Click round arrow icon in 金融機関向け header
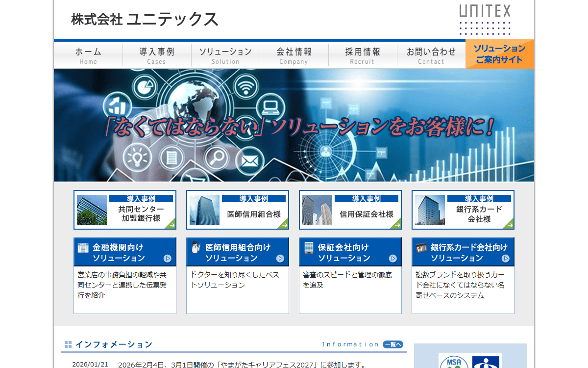The height and width of the screenshot is (368, 588). pos(168,259)
